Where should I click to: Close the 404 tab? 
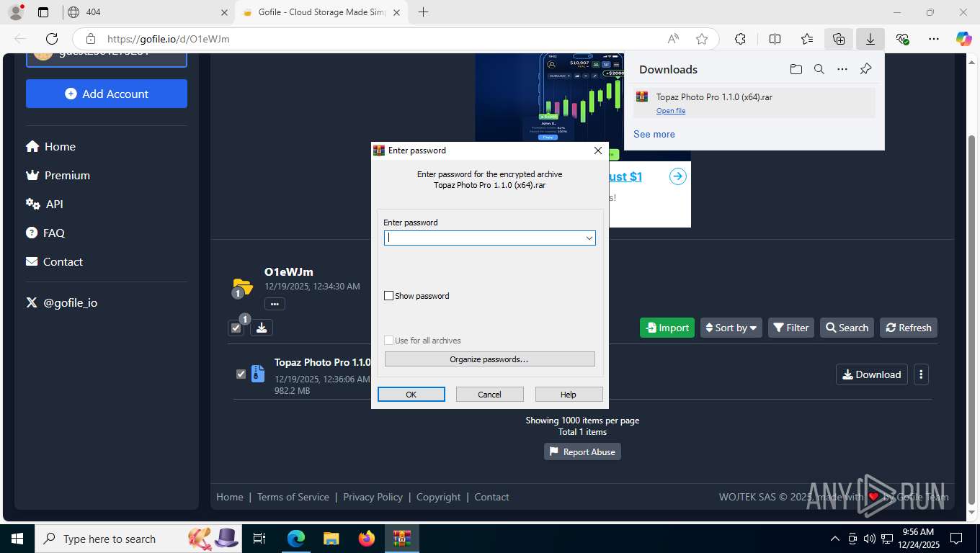[224, 12]
